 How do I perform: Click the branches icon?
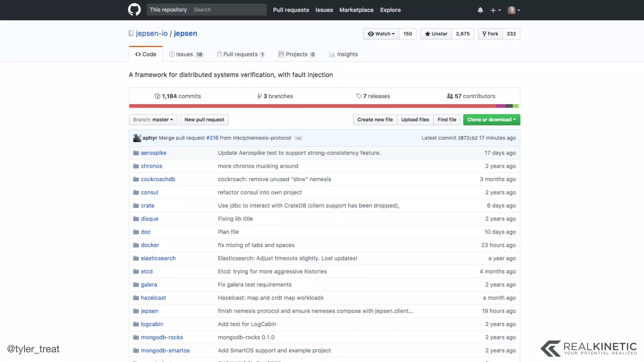[x=260, y=96]
